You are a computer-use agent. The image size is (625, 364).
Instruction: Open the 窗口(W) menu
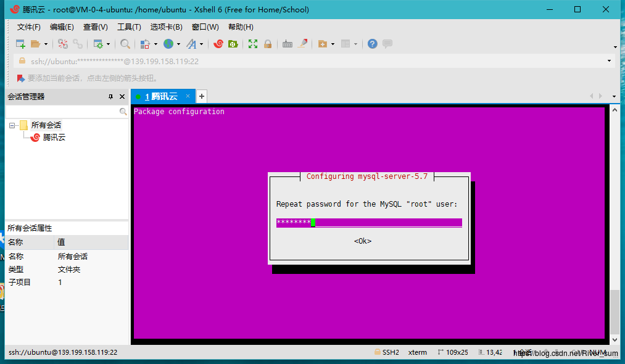[x=205, y=27]
